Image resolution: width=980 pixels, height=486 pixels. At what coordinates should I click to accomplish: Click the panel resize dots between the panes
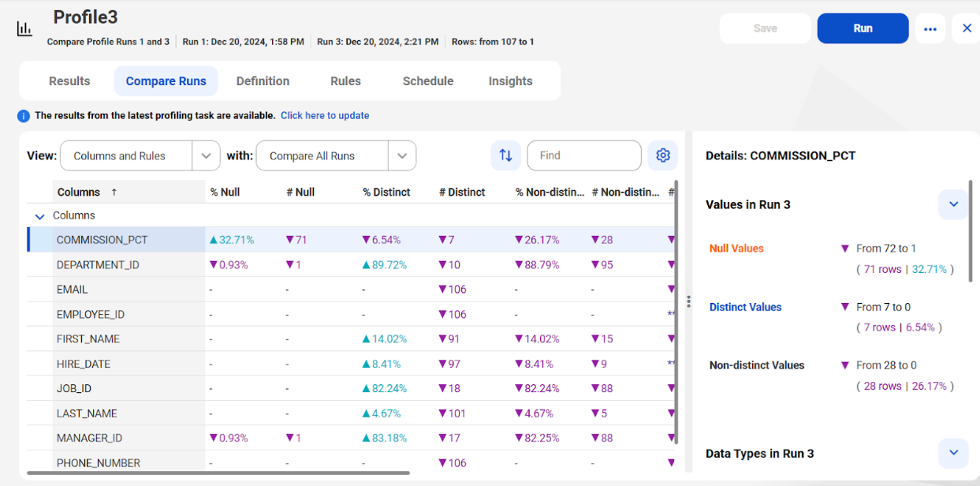click(x=688, y=301)
